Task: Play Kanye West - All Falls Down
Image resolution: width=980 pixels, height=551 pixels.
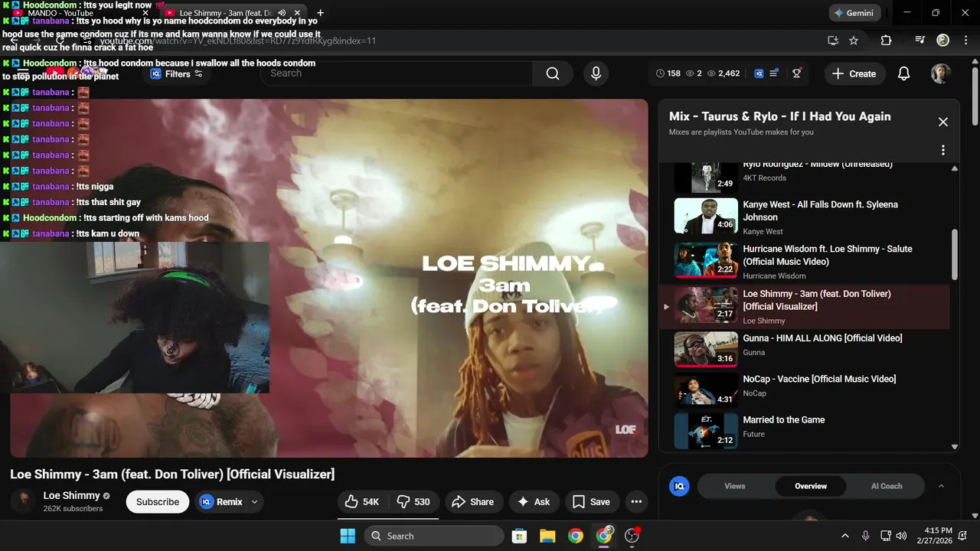Action: coord(804,217)
